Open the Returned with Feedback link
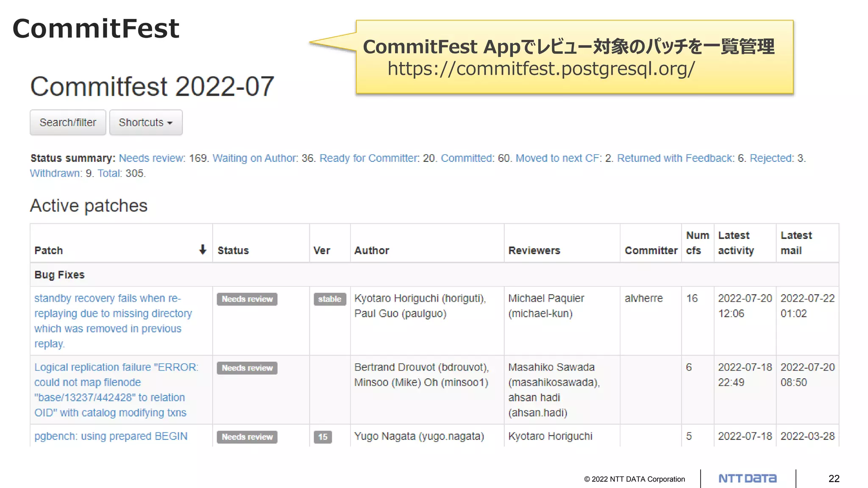The width and height of the screenshot is (868, 488). click(676, 158)
